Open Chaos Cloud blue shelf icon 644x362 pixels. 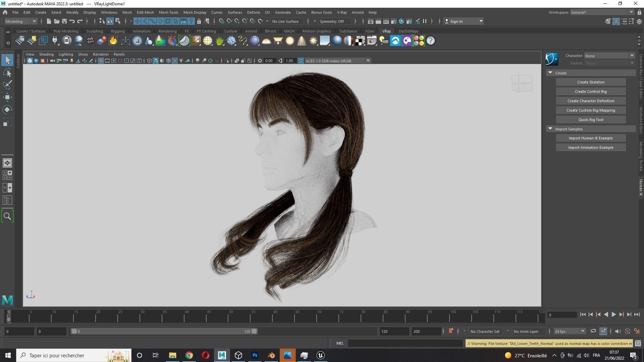395,41
